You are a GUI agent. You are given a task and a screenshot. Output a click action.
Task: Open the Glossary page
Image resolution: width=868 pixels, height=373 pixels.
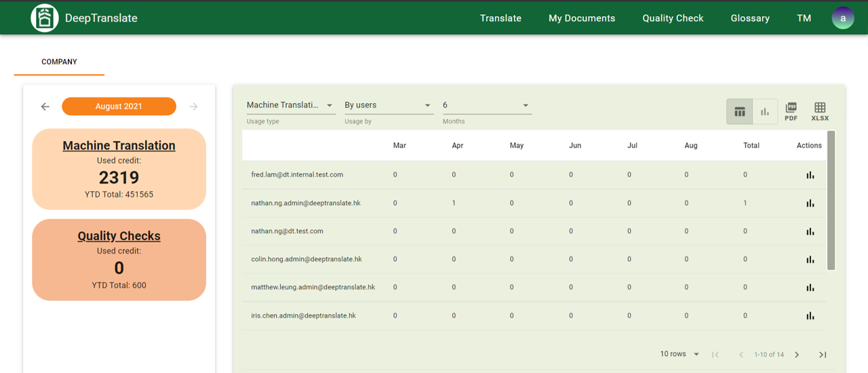click(x=750, y=18)
